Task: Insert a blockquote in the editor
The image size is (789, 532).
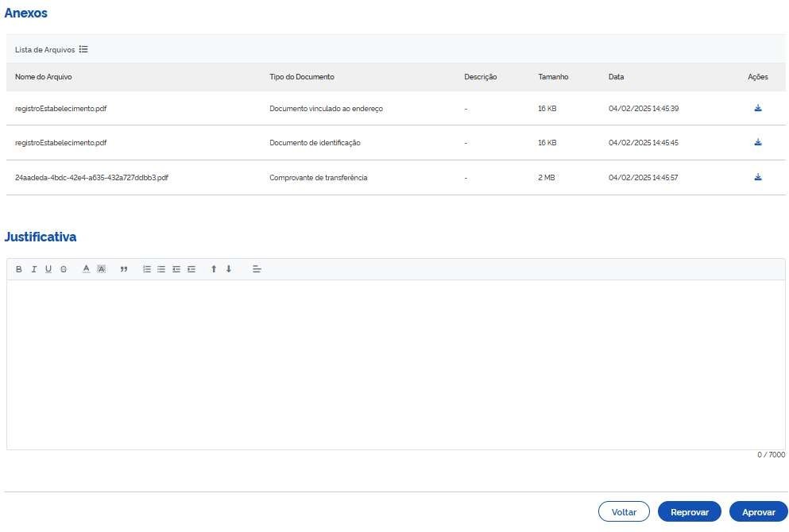Action: tap(124, 269)
